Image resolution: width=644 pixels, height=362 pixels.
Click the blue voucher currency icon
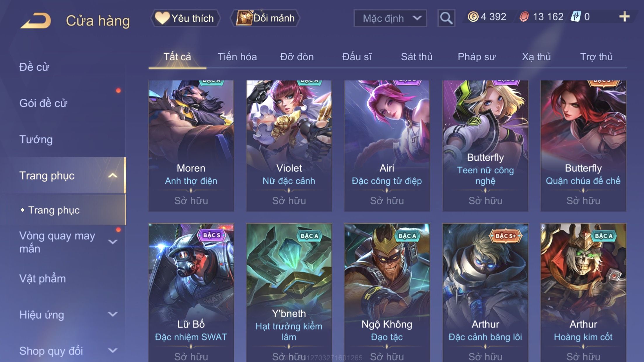point(576,17)
